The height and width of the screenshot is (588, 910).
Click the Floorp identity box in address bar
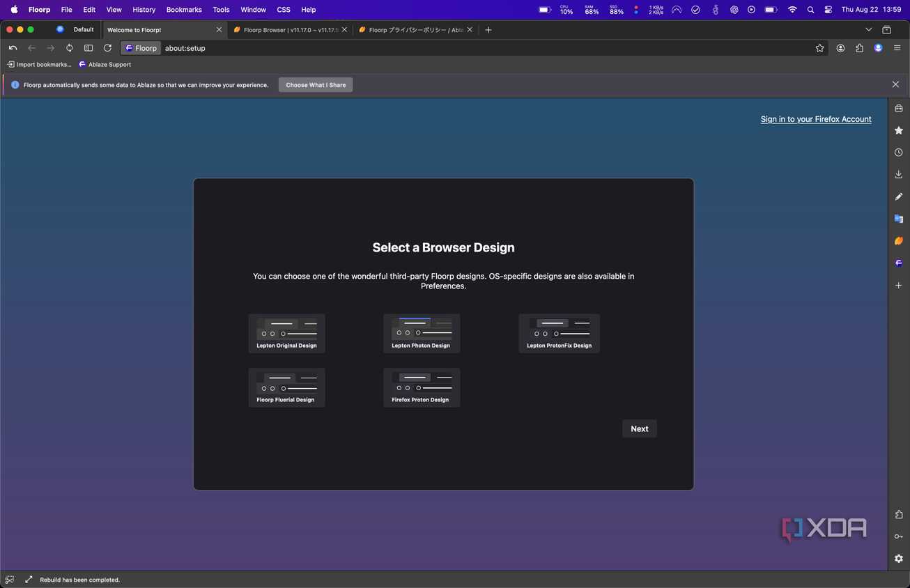(x=141, y=48)
